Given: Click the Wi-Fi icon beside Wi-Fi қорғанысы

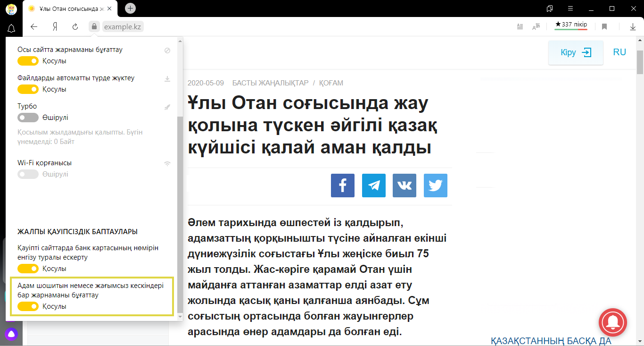Looking at the screenshot, I should coord(167,164).
